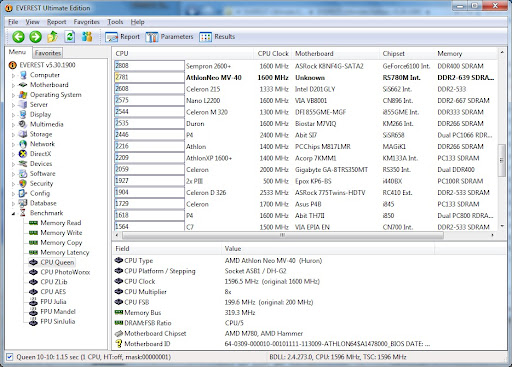The width and height of the screenshot is (512, 367).
Task: Select the Config icon in tree
Action: point(23,193)
